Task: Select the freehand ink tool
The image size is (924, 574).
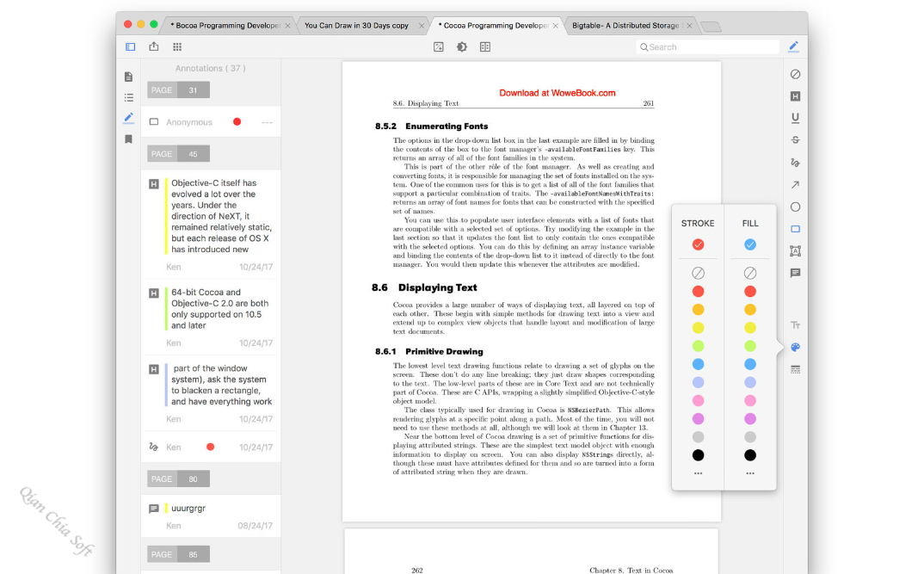Action: (795, 162)
